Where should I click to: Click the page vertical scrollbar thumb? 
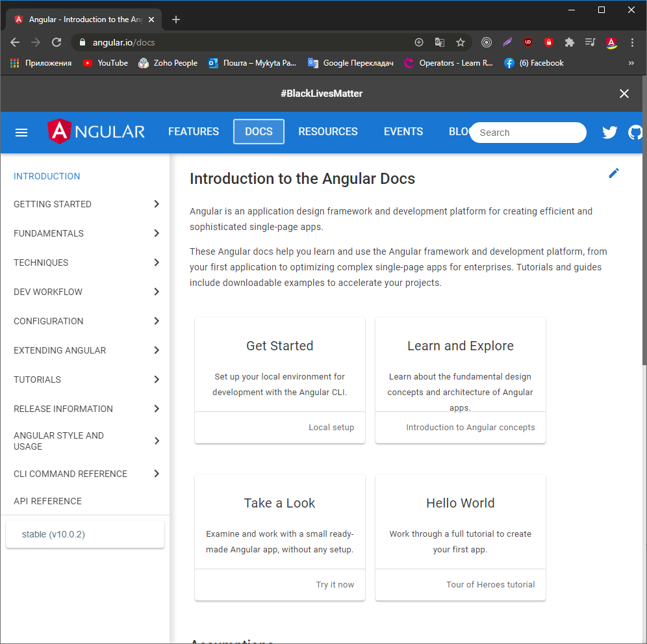(x=644, y=220)
